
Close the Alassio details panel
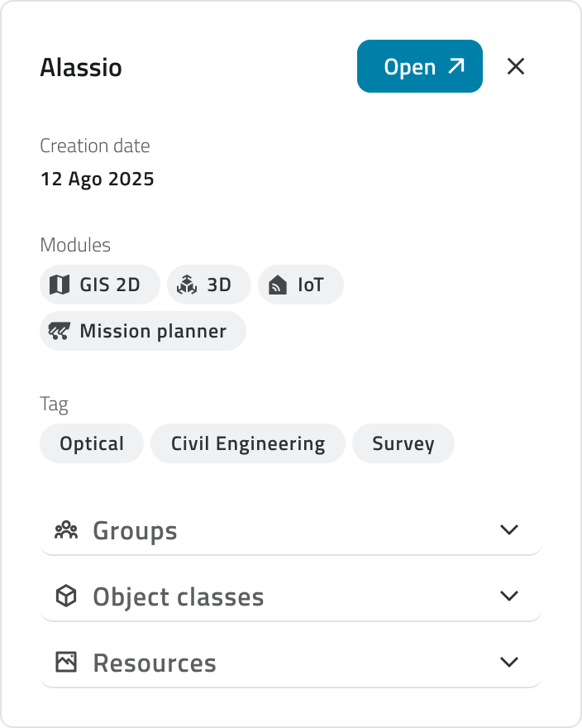pyautogui.click(x=516, y=66)
